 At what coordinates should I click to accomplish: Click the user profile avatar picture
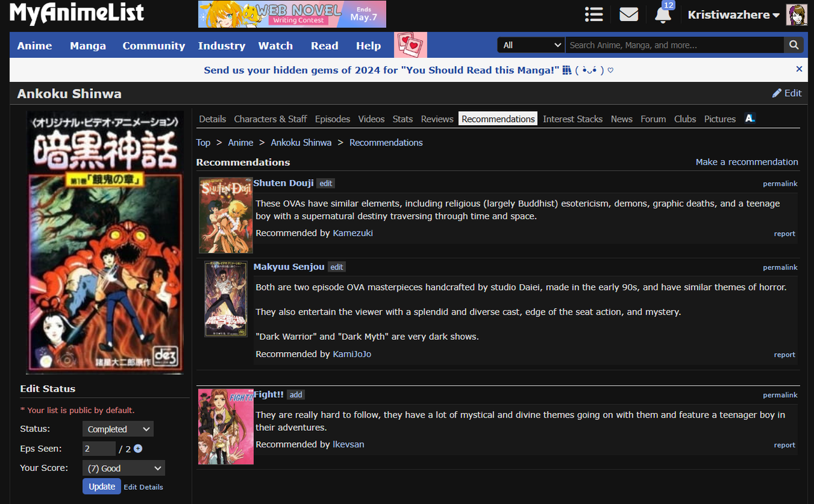click(x=796, y=15)
